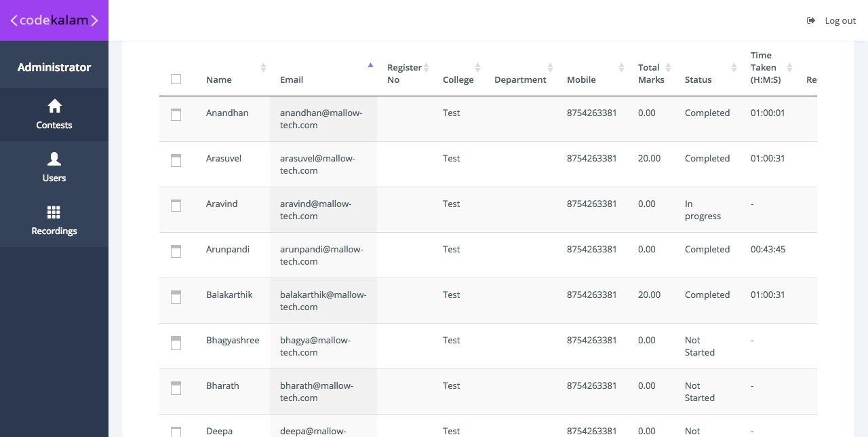Viewport: 868px width, 437px height.
Task: Go to the Recordings menu item
Action: point(54,231)
